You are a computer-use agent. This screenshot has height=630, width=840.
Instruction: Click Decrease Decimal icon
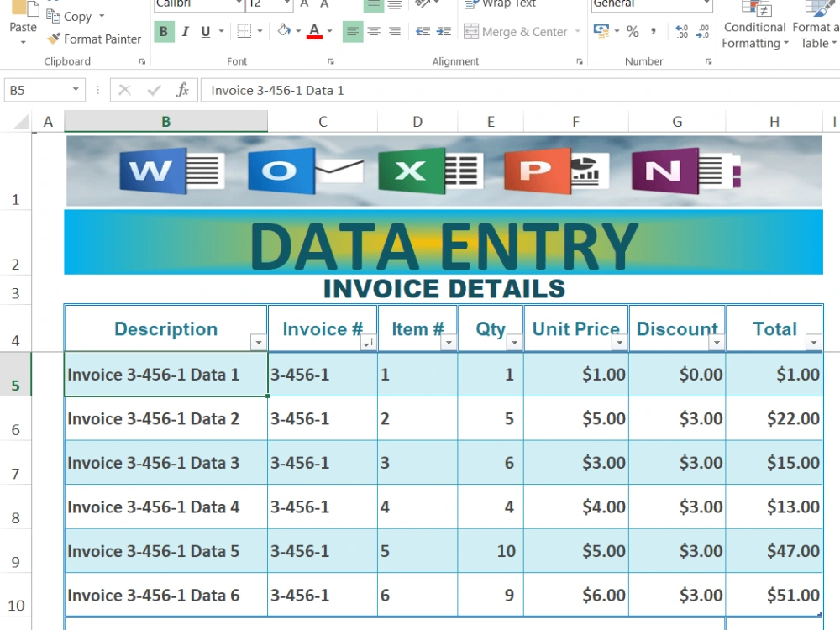coord(702,32)
